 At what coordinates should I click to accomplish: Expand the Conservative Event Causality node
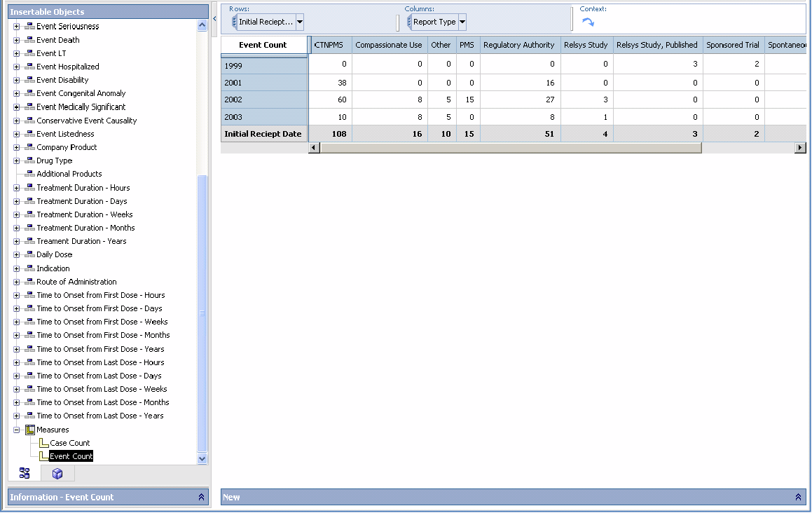pyautogui.click(x=17, y=121)
